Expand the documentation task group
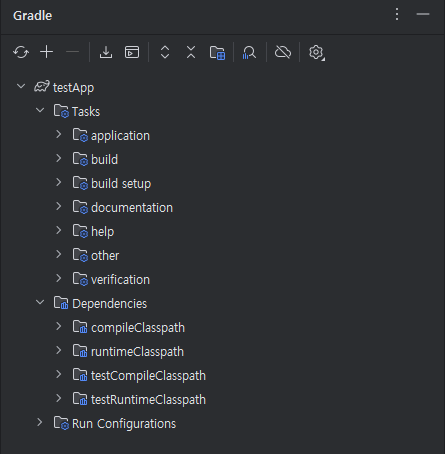Screen dimensions: 445x454 (59, 206)
